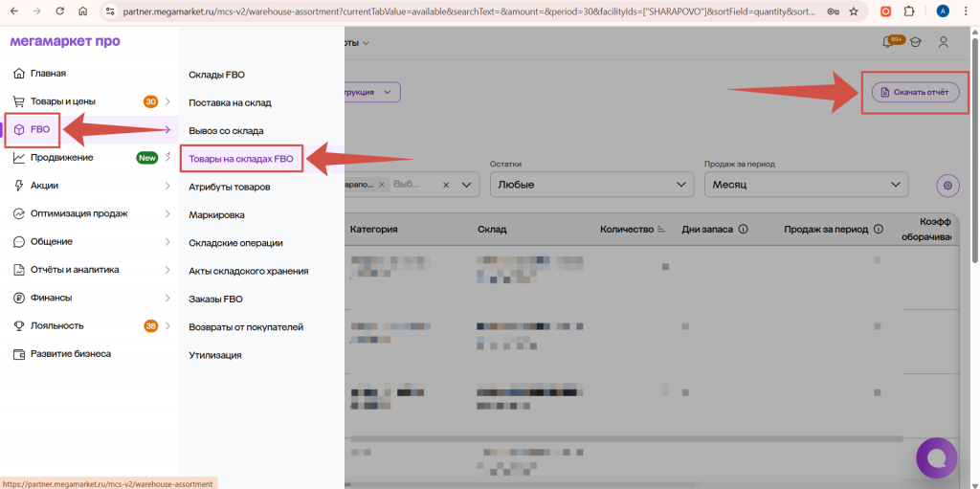Click the notifications bell icon
The image size is (980, 489).
tap(888, 43)
